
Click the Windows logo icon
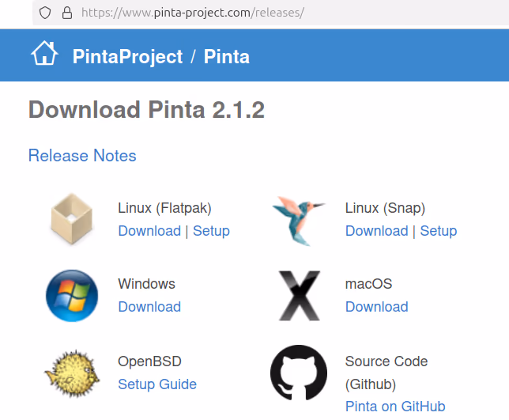(x=72, y=296)
